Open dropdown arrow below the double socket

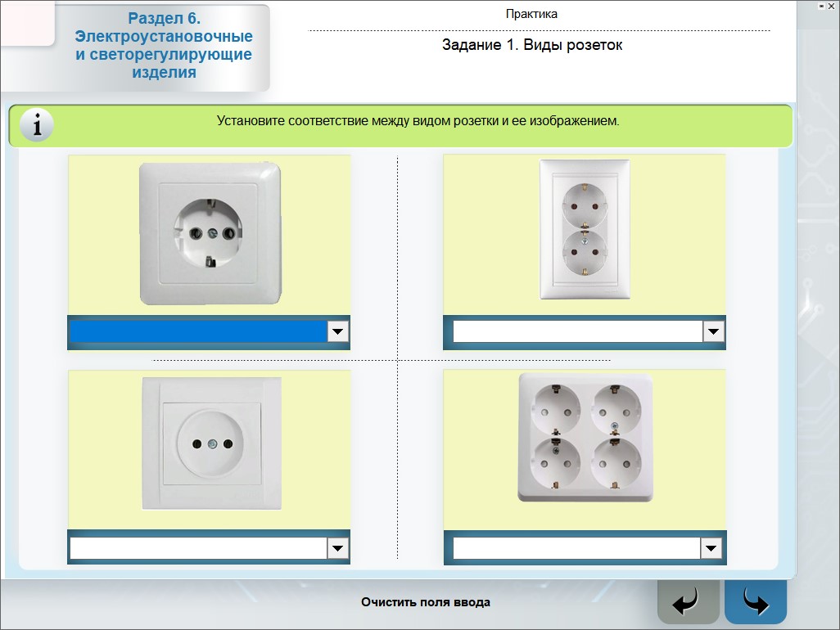point(714,331)
